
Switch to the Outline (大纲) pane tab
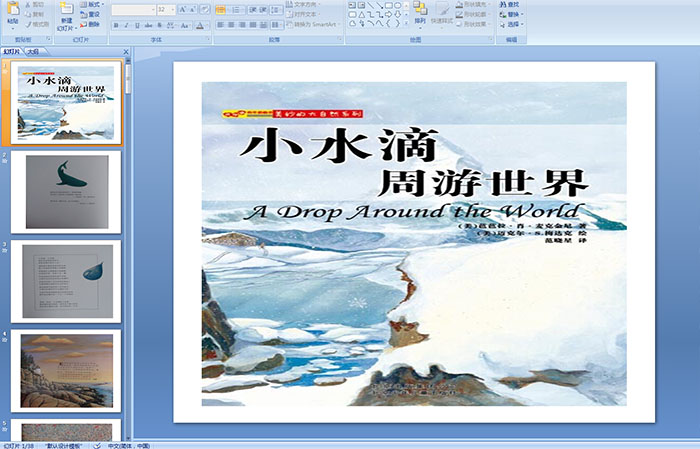[x=33, y=52]
